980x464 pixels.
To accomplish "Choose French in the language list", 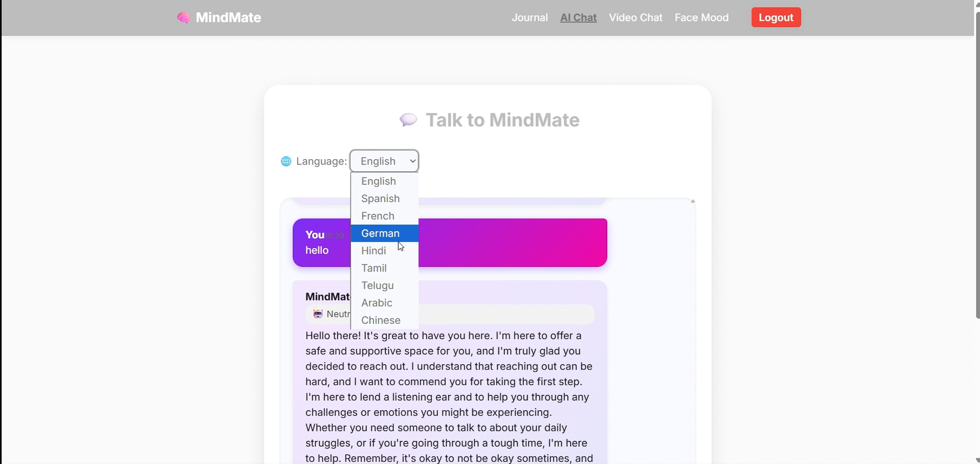I will click(384, 216).
